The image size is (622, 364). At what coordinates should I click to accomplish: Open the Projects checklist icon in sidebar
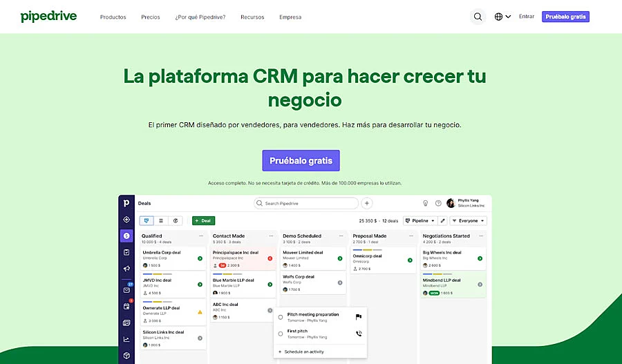pos(126,252)
